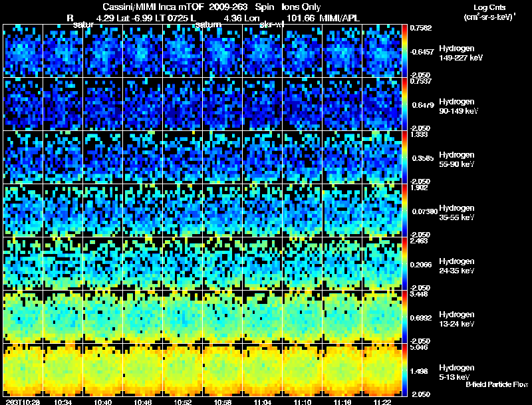Click the 10:58 time label
The image size is (532, 405).
(x=223, y=402)
